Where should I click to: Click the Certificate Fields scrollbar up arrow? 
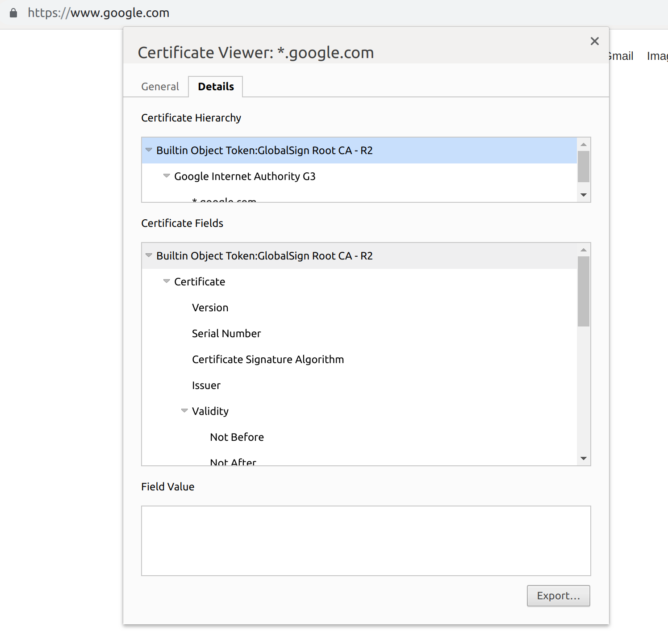click(584, 250)
